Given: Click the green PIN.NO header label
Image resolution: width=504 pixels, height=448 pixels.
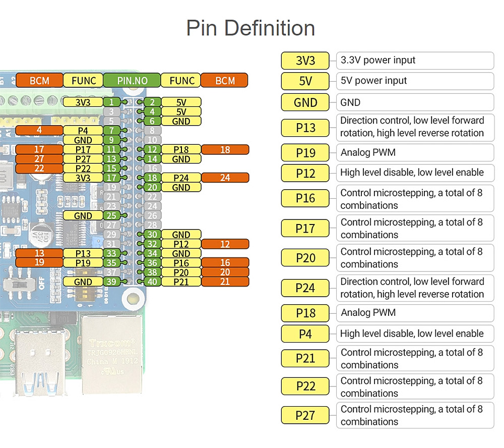Looking at the screenshot, I should pos(132,80).
